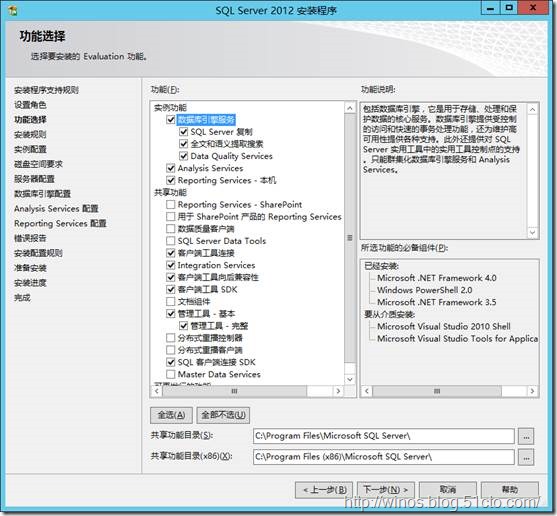Image resolution: width=557 pixels, height=516 pixels.
Task: Browse for 共享功能目录(x86) folder
Action: click(526, 457)
